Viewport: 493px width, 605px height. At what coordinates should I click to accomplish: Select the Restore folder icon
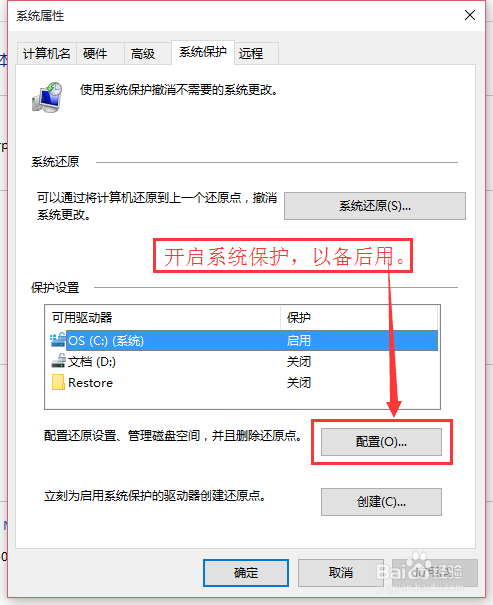[58, 382]
